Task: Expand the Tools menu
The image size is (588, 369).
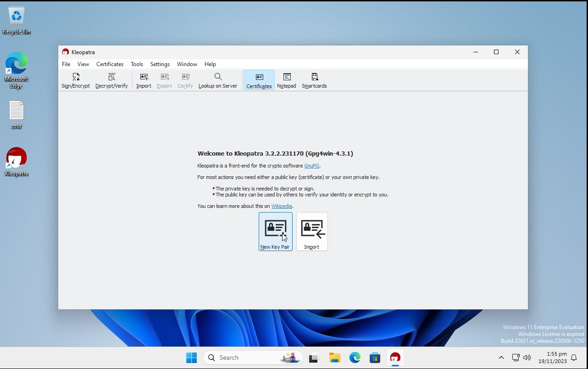Action: click(137, 64)
